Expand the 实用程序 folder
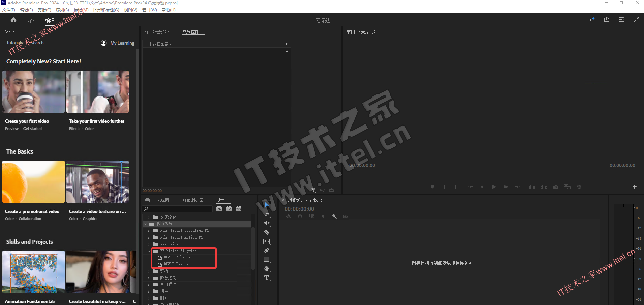This screenshot has width=644, height=305. tap(148, 285)
